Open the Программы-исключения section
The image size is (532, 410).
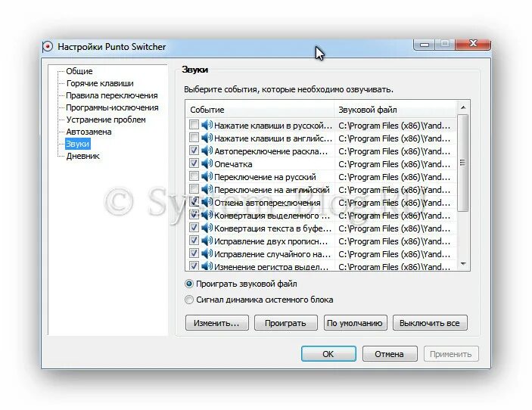pyautogui.click(x=112, y=108)
